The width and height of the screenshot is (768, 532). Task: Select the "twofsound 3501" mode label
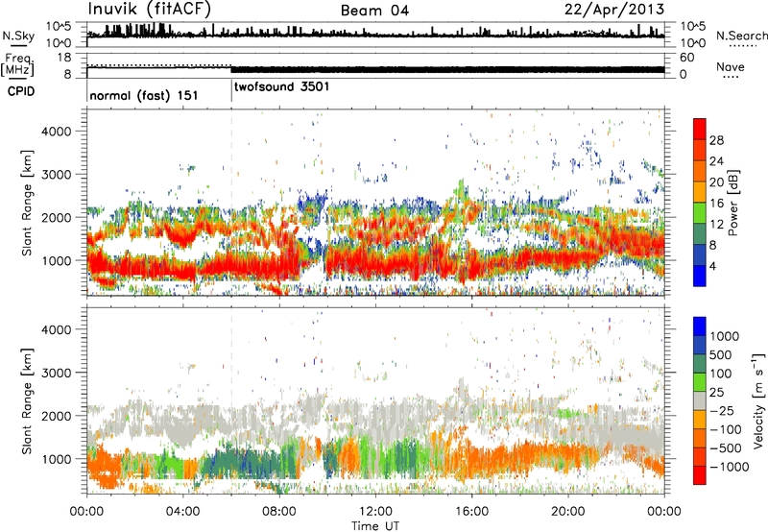click(281, 86)
